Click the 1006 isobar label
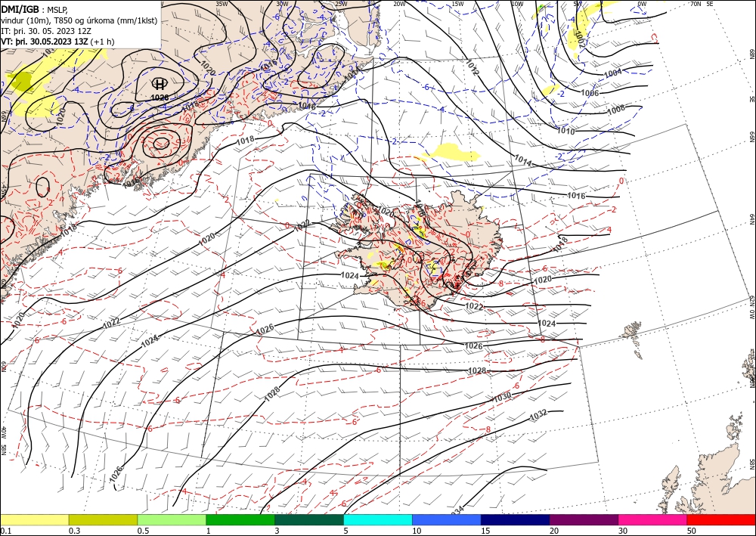 tap(590, 93)
